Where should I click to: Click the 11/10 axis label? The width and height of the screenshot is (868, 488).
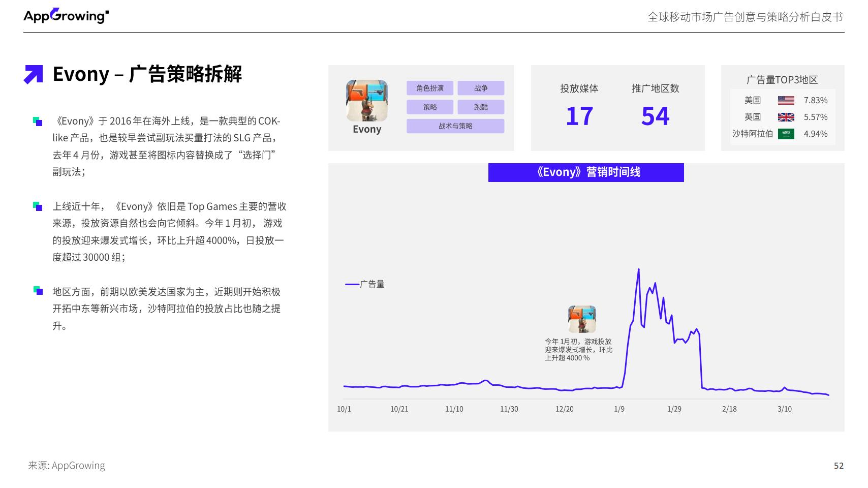click(454, 409)
